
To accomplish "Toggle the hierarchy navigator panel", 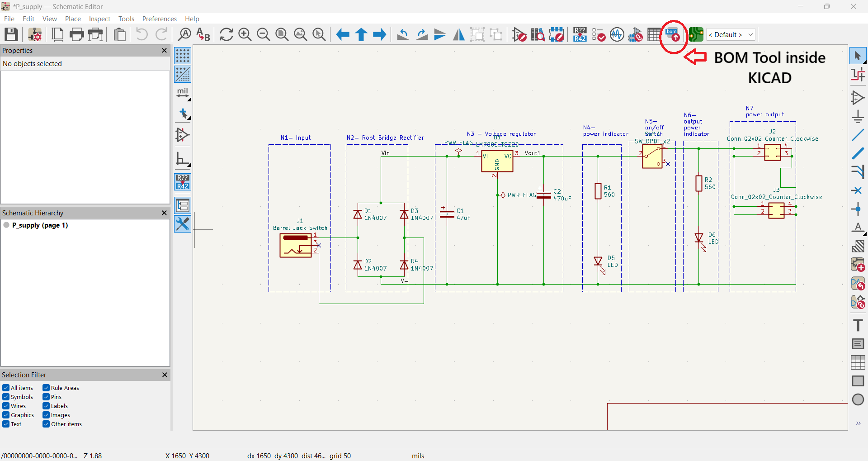I will tap(183, 205).
